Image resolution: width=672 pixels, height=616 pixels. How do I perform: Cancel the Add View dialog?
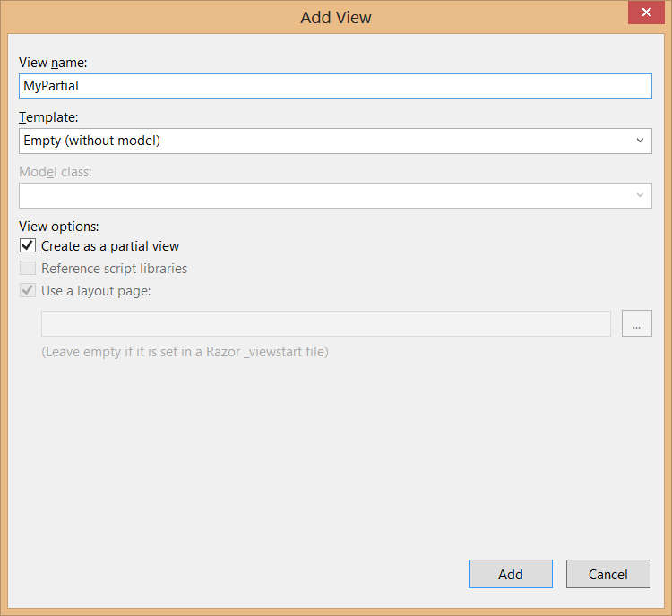click(608, 574)
